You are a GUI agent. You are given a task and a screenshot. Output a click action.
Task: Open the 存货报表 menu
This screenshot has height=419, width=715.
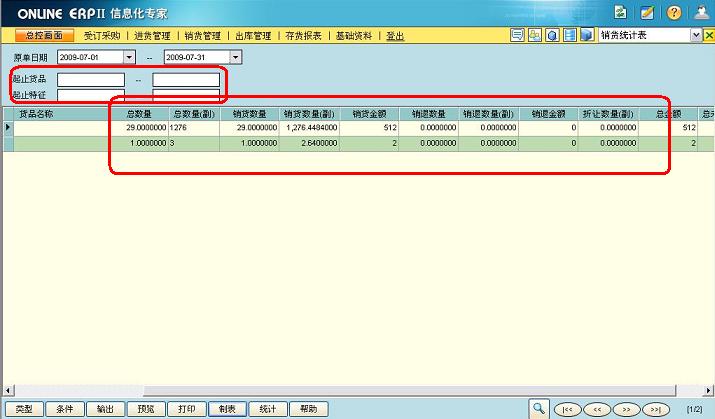[303, 35]
